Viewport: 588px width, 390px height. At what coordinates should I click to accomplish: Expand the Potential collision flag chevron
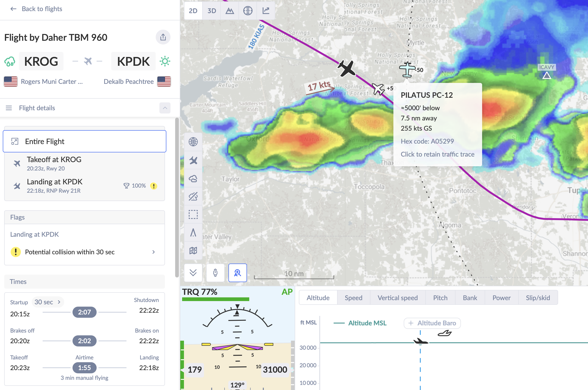(x=154, y=252)
